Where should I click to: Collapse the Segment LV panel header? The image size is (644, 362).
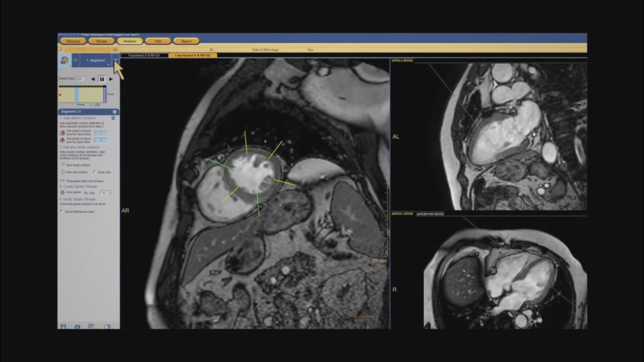(114, 112)
